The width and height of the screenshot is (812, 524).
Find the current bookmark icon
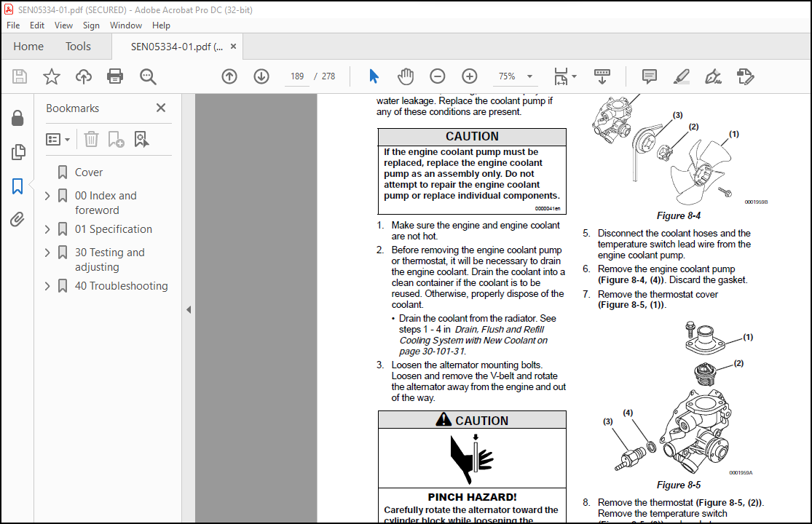tap(141, 139)
